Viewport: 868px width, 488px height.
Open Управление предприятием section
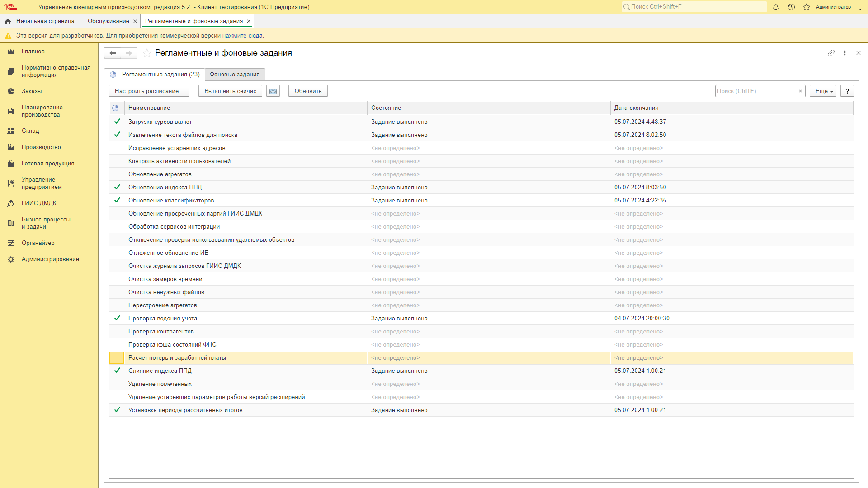tap(49, 183)
